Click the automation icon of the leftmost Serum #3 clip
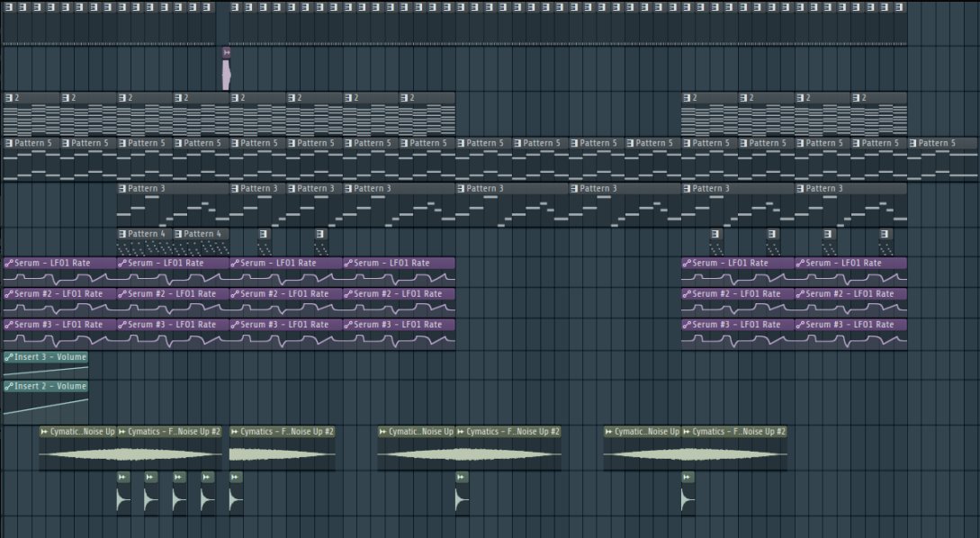This screenshot has width=980, height=538. 9,325
